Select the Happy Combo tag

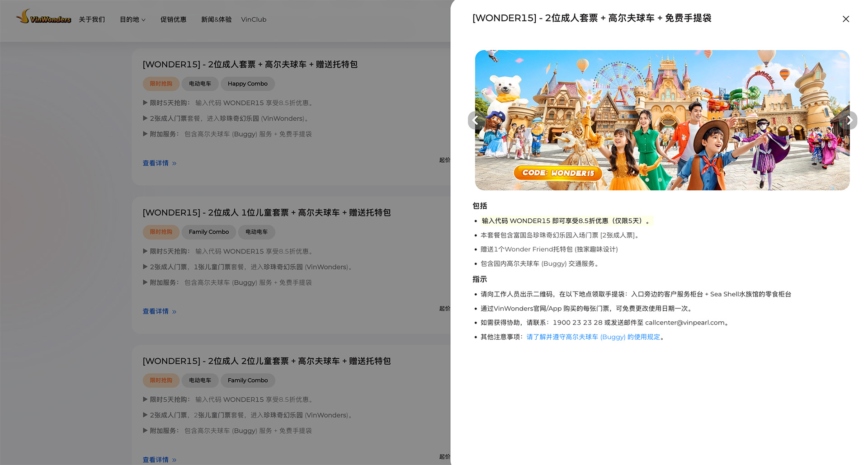(247, 84)
